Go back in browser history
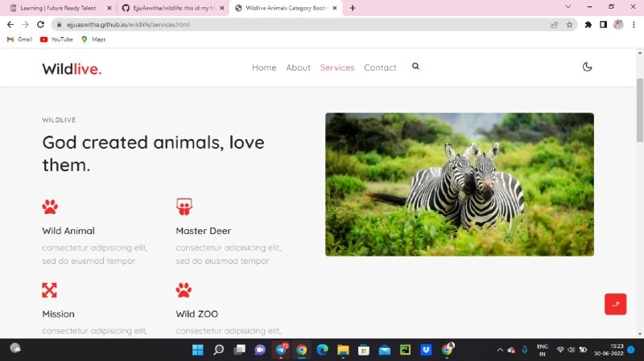 point(10,25)
